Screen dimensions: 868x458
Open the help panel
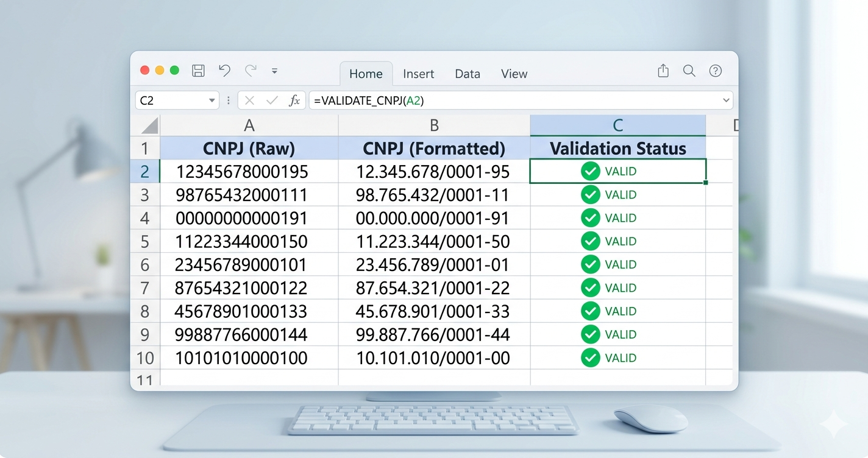716,71
